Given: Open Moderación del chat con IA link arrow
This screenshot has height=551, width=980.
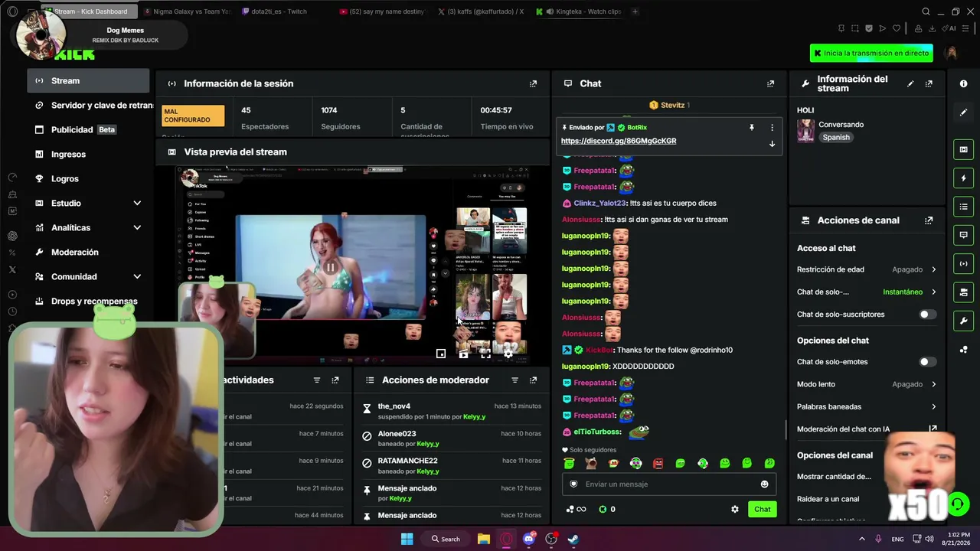Looking at the screenshot, I should pyautogui.click(x=933, y=429).
